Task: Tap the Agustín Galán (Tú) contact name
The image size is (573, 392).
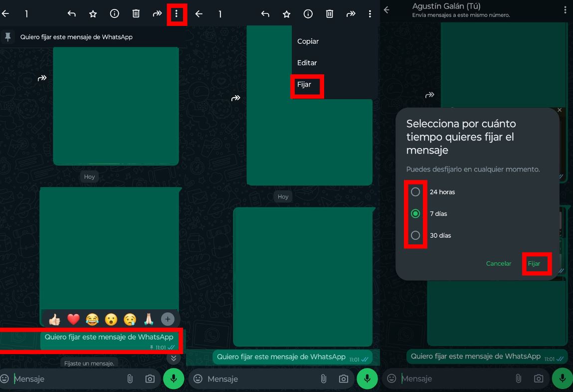Action: click(446, 6)
